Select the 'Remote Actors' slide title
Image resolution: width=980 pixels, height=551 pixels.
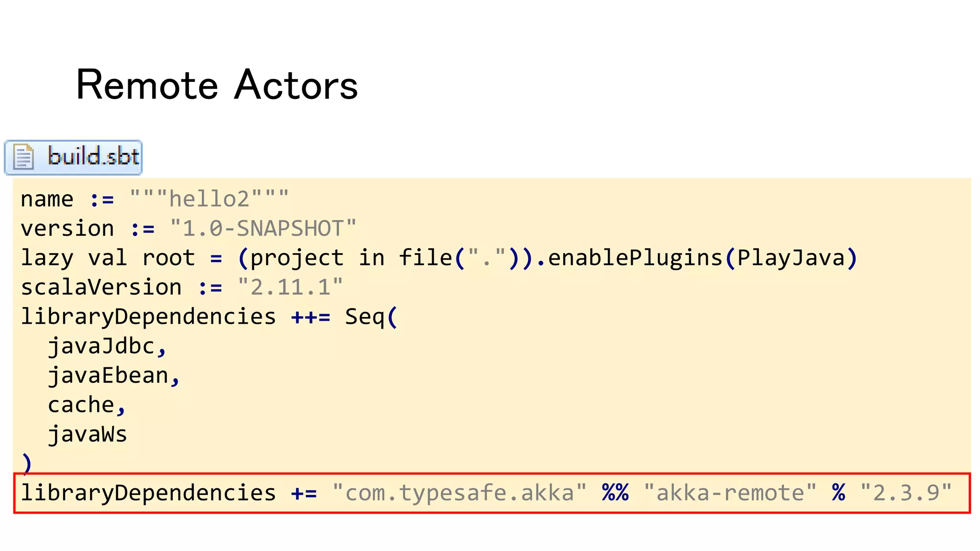[x=217, y=85]
